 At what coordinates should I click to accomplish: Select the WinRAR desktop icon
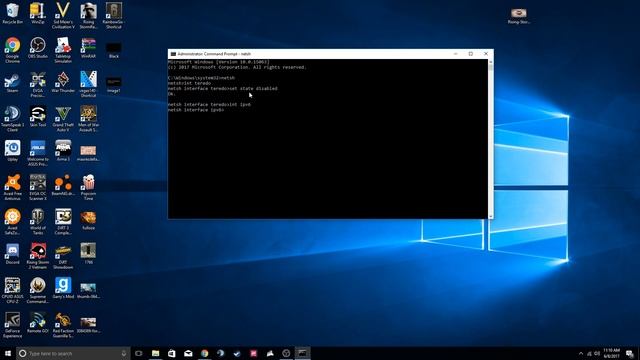(x=88, y=48)
